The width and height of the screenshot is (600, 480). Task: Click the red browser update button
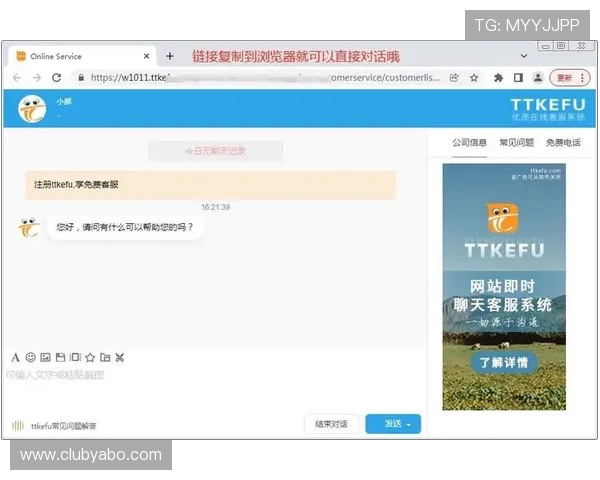(564, 78)
